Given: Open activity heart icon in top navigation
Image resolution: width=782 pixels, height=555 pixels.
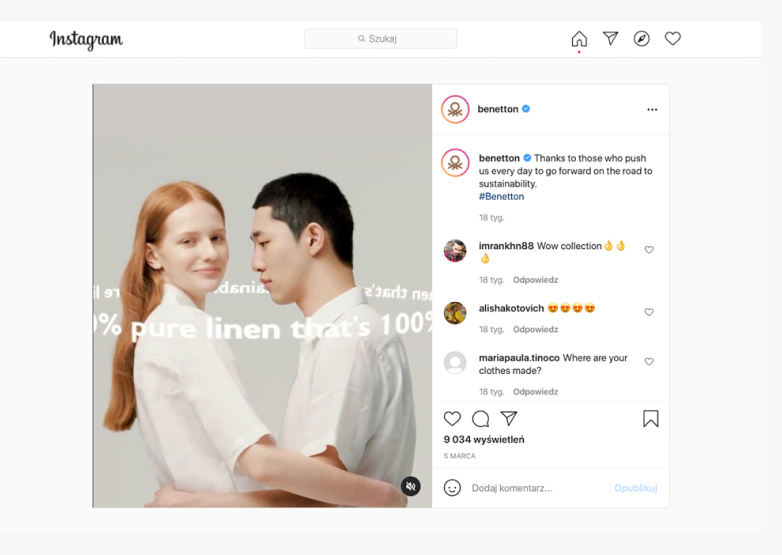Looking at the screenshot, I should coord(672,38).
